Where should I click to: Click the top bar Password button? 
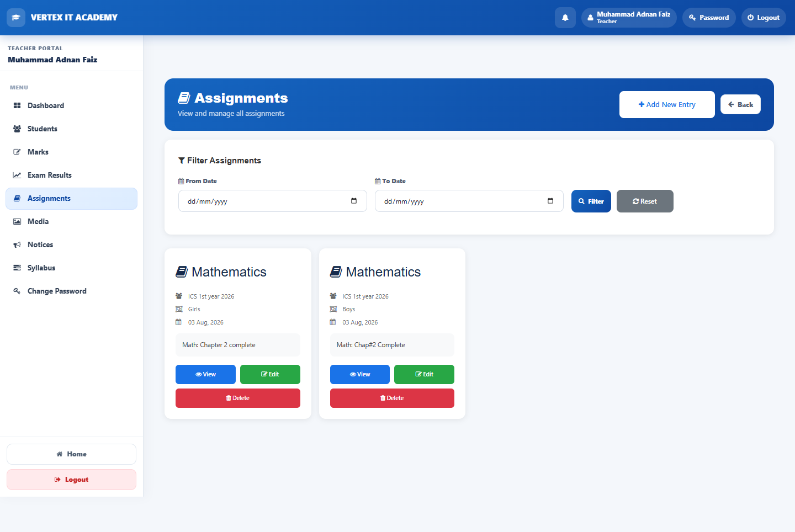coord(709,18)
